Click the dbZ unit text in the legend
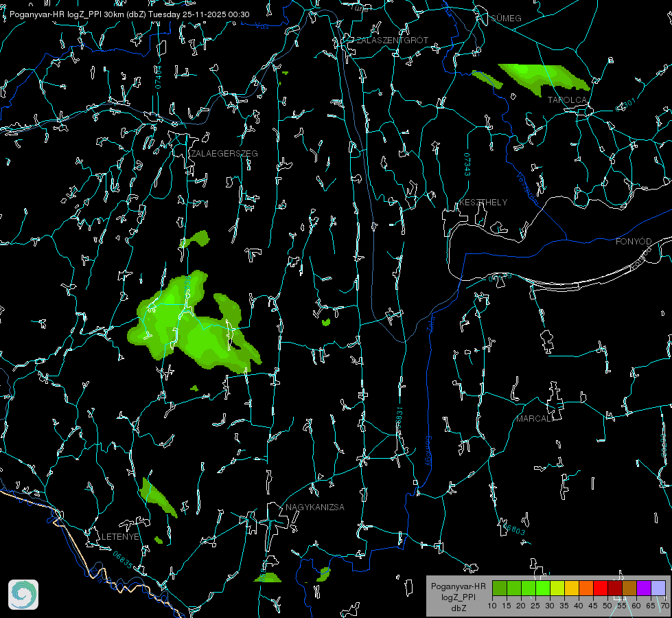Viewport: 672px width, 618px height. 459,608
